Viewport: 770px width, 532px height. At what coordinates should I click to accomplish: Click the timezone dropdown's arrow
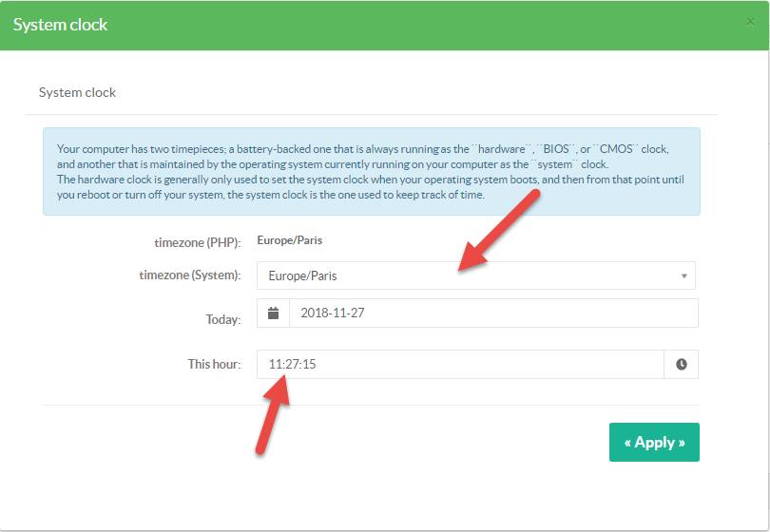(683, 276)
